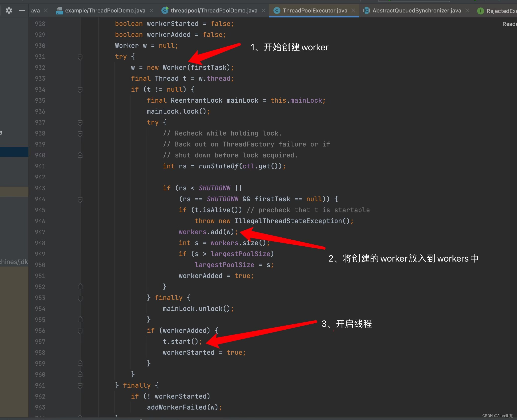Close the example/ThreadPoolDemo.java tab

(x=151, y=10)
